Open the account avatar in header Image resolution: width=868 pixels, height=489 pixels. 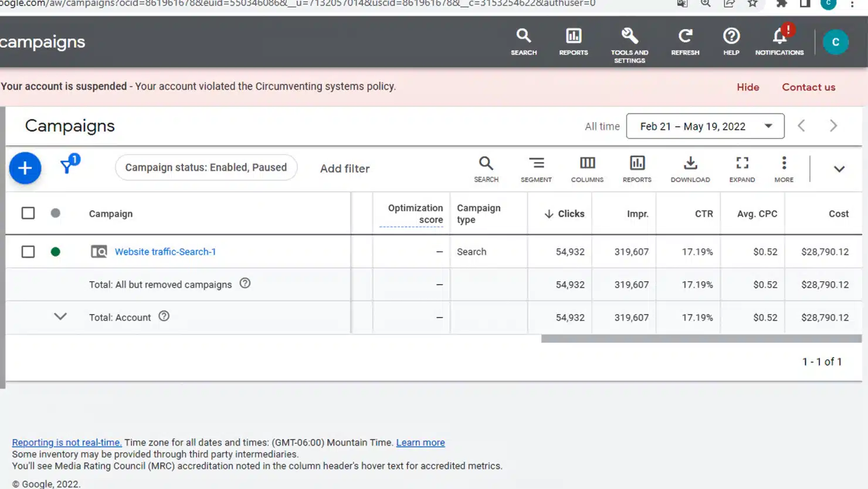[836, 42]
